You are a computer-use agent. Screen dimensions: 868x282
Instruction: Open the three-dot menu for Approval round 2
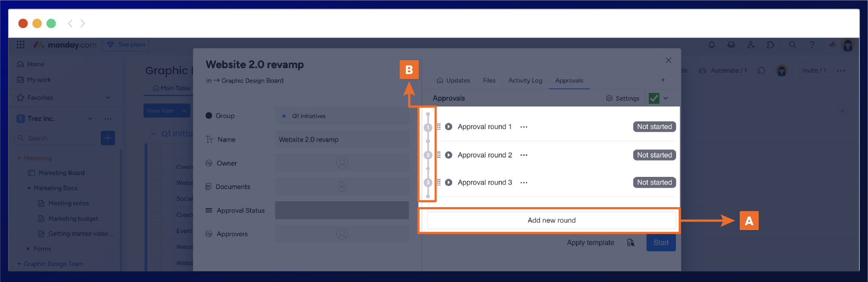click(x=524, y=155)
